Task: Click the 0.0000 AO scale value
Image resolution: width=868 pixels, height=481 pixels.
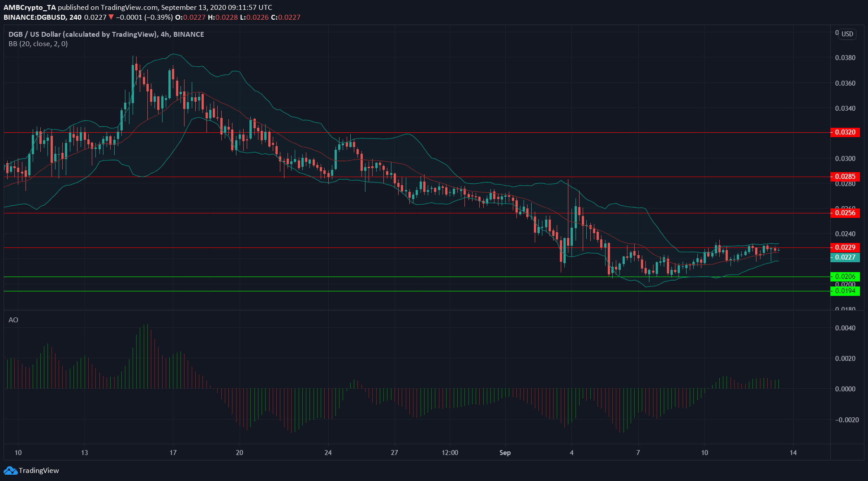Action: (x=845, y=389)
